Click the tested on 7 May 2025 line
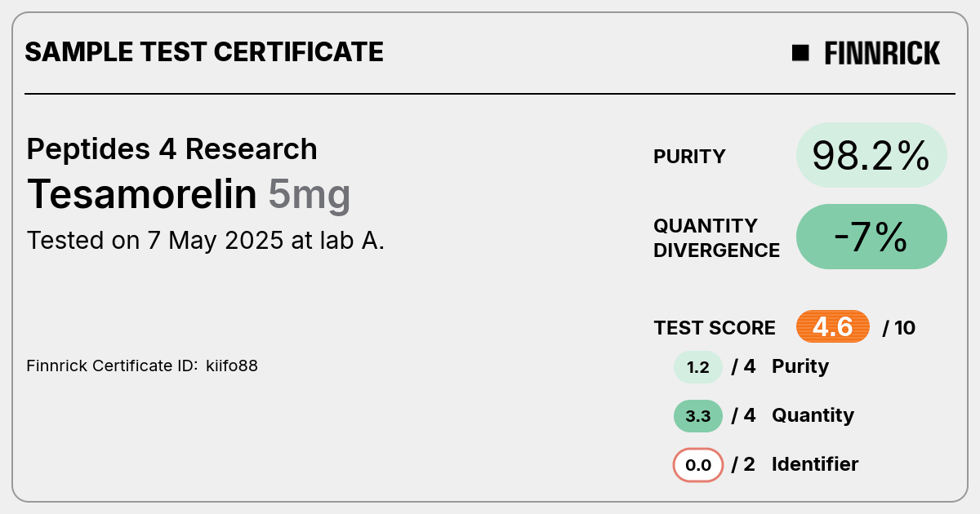This screenshot has height=514, width=980. pos(206,241)
